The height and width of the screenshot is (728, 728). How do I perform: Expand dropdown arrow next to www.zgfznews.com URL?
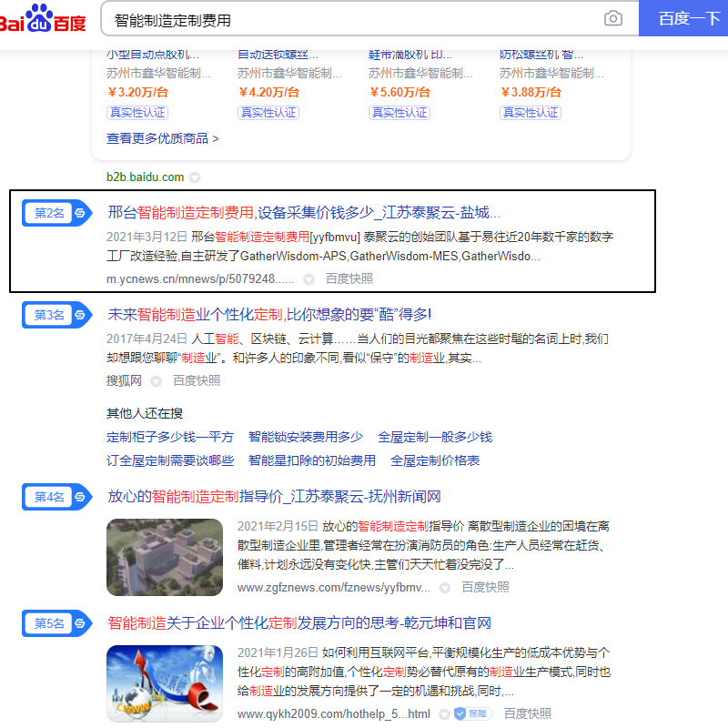[x=445, y=588]
